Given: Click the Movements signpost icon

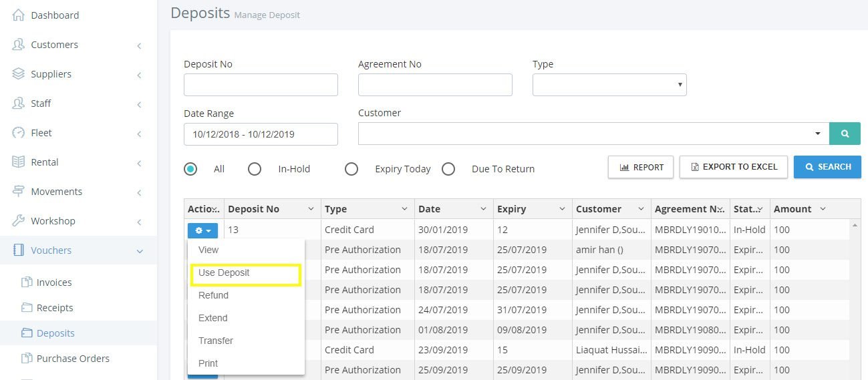Looking at the screenshot, I should click(19, 191).
